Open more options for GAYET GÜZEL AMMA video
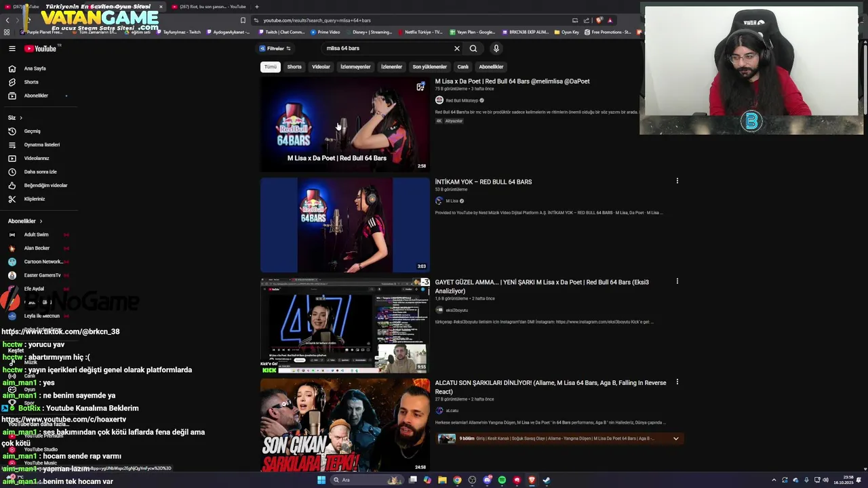868x488 pixels. pyautogui.click(x=677, y=281)
